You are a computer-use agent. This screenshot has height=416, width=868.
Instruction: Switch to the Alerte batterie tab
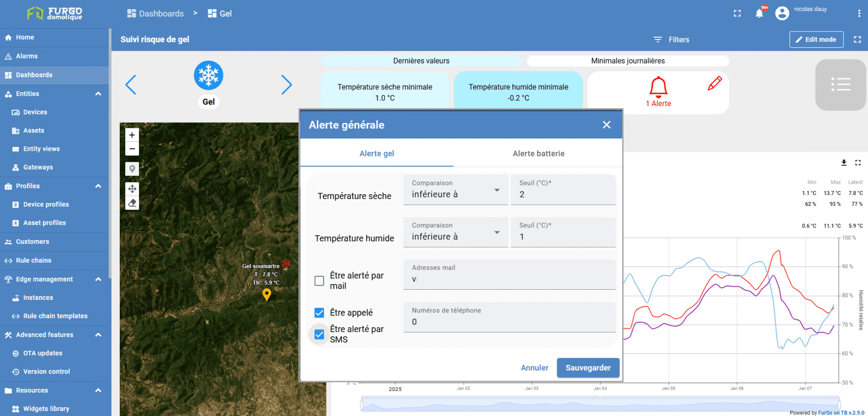(538, 154)
